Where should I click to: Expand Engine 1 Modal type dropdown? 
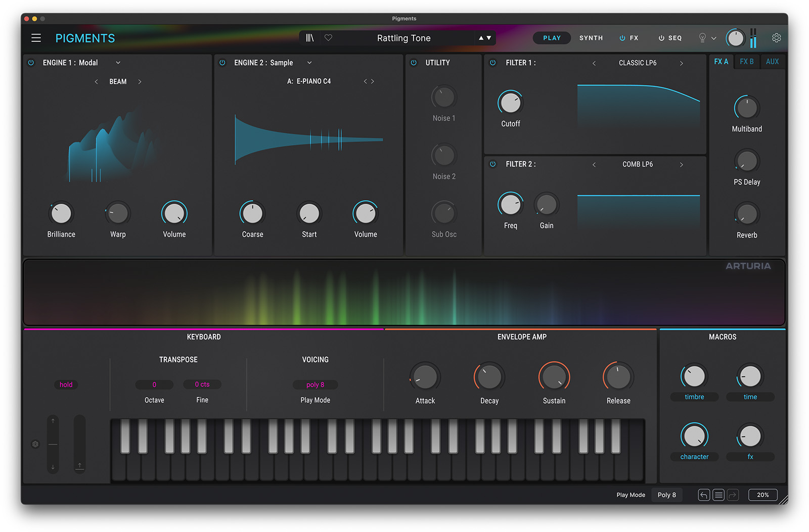[118, 63]
